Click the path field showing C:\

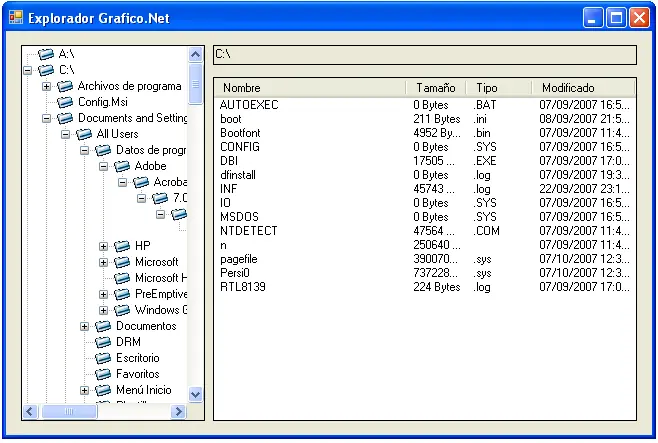(x=424, y=54)
